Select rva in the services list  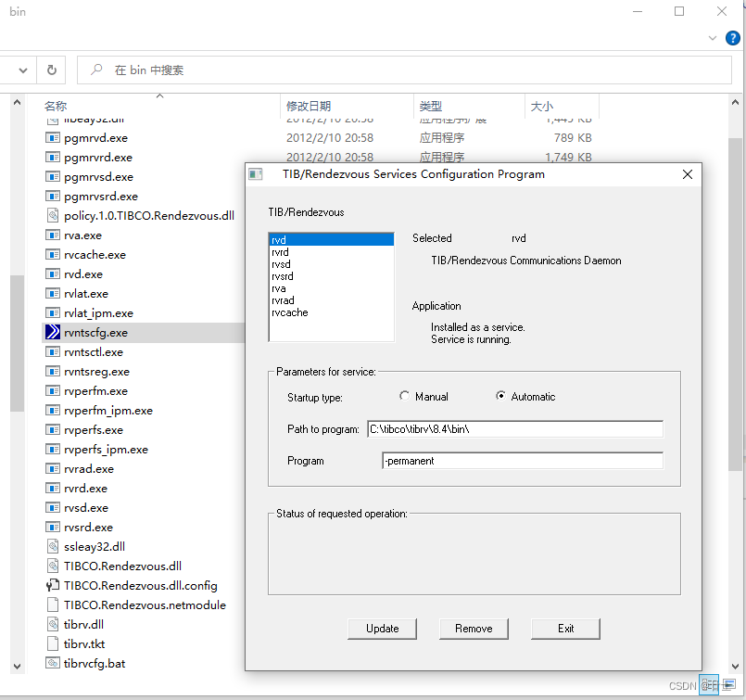pos(332,288)
